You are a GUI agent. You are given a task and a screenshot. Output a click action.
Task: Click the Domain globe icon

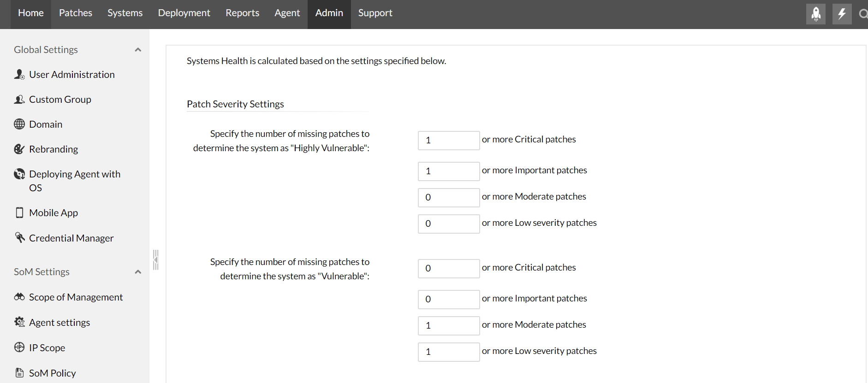click(19, 124)
